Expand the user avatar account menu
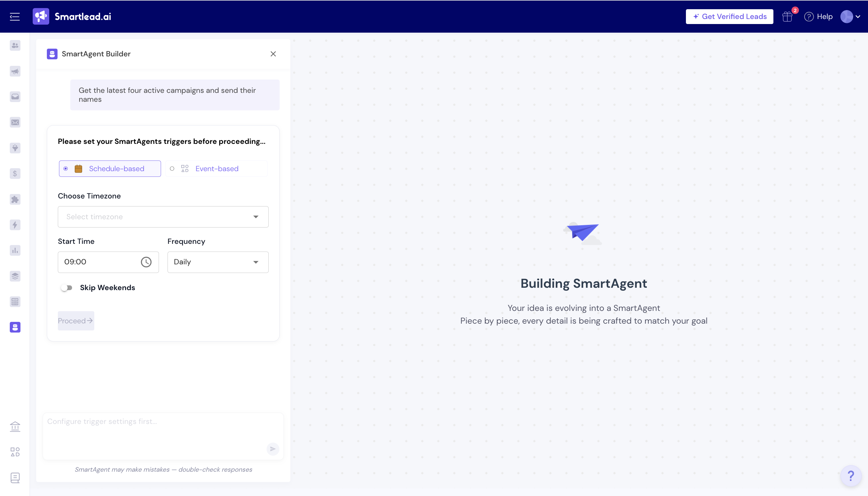The image size is (868, 496). pos(850,17)
